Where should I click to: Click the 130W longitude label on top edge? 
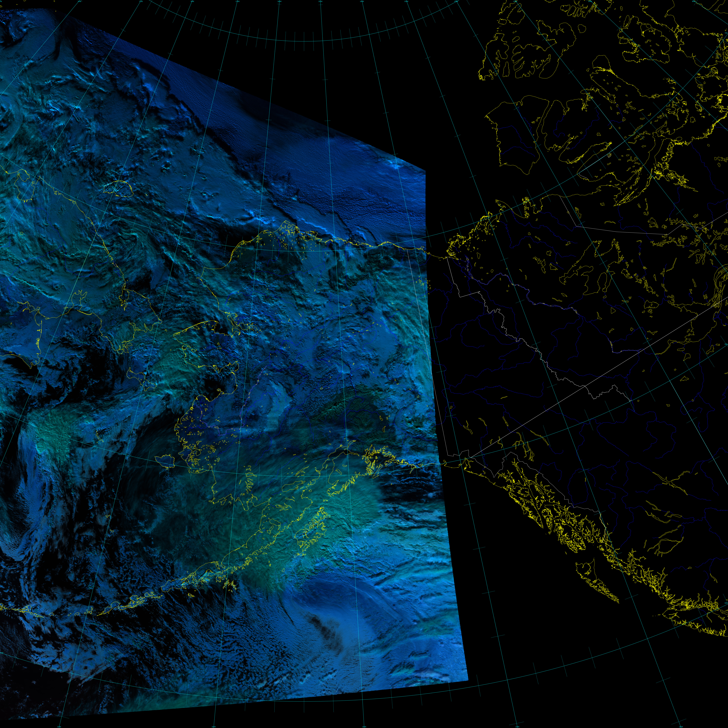pos(406,1)
